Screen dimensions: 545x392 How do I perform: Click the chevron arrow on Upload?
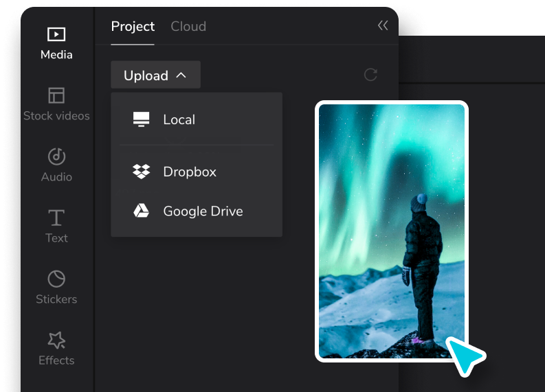click(181, 75)
